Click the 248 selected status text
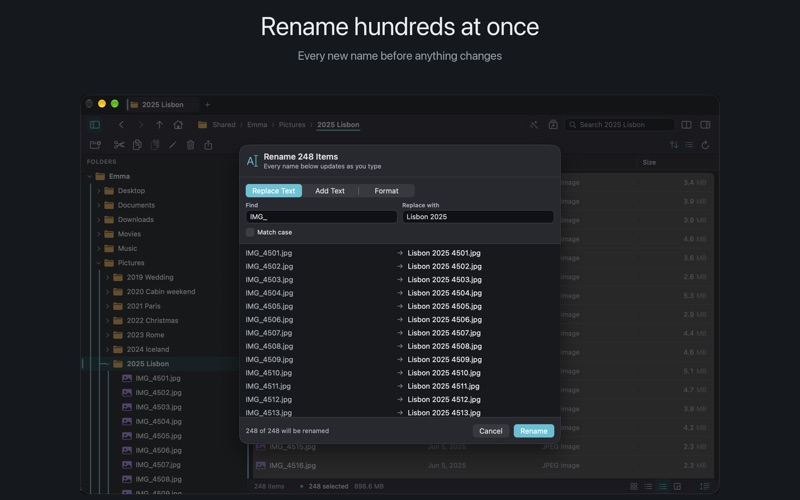The height and width of the screenshot is (500, 800). pos(328,486)
